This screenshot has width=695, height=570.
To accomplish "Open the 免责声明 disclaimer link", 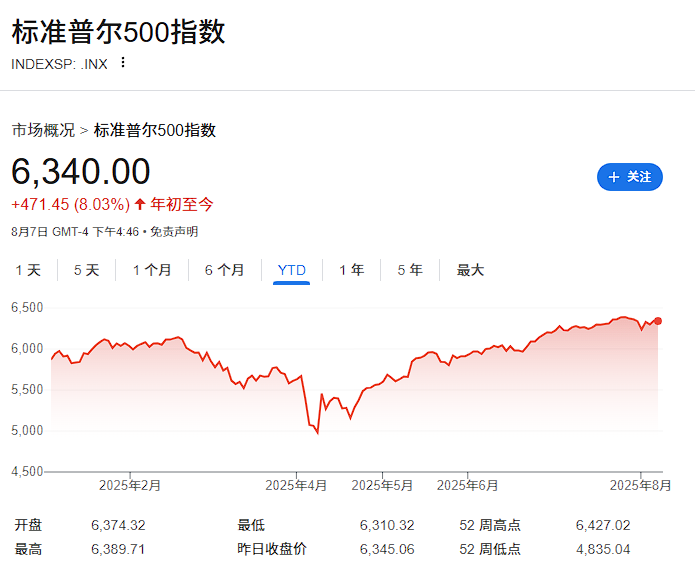I will tap(174, 232).
